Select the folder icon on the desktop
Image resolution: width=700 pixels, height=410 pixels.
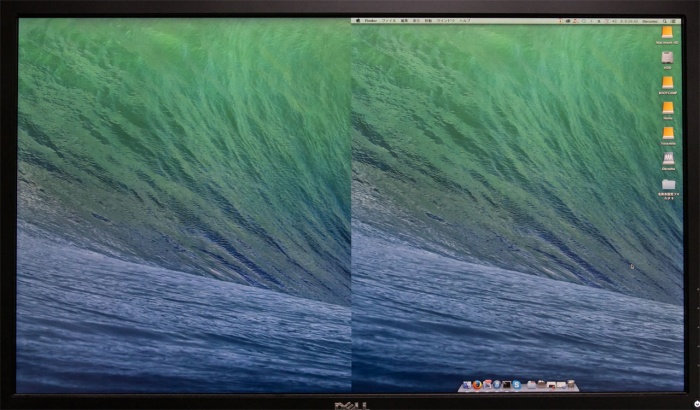point(667,185)
